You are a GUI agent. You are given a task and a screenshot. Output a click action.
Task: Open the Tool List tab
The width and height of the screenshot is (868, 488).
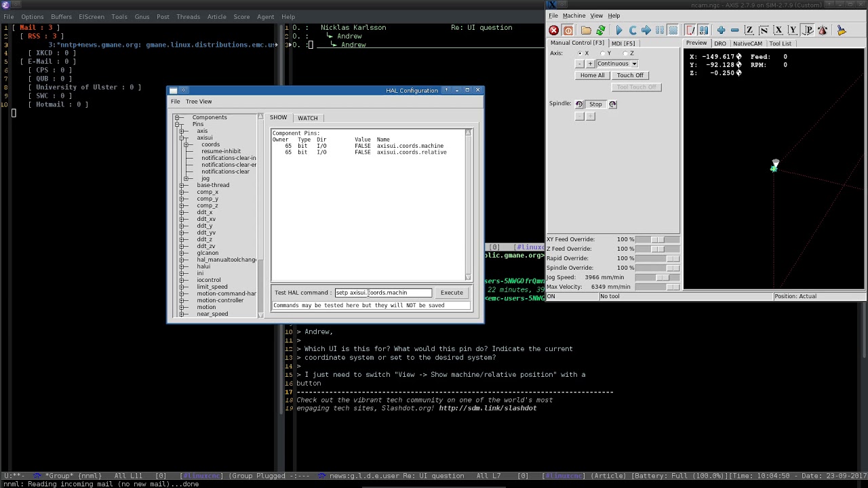tap(780, 43)
